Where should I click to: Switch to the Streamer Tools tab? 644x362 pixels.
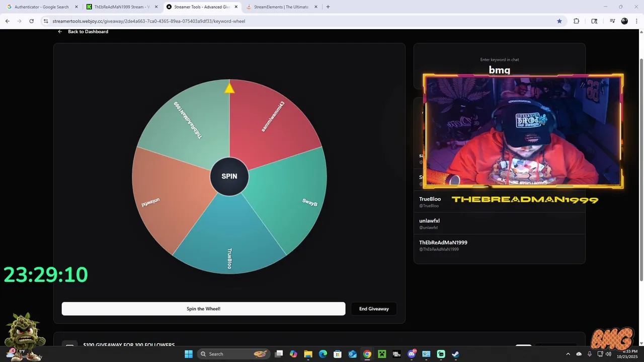(x=201, y=7)
